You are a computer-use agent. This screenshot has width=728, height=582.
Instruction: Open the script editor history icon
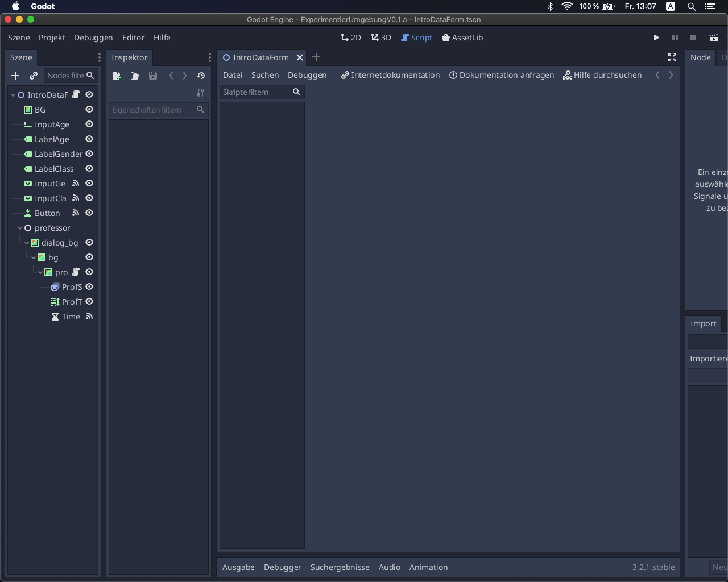[201, 76]
